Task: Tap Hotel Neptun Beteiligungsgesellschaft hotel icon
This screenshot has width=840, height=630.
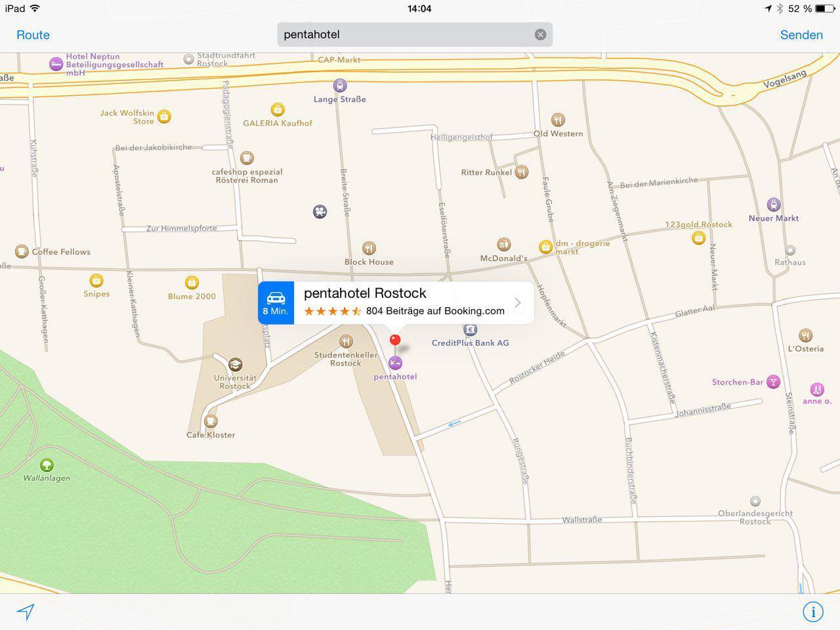Action: tap(56, 64)
